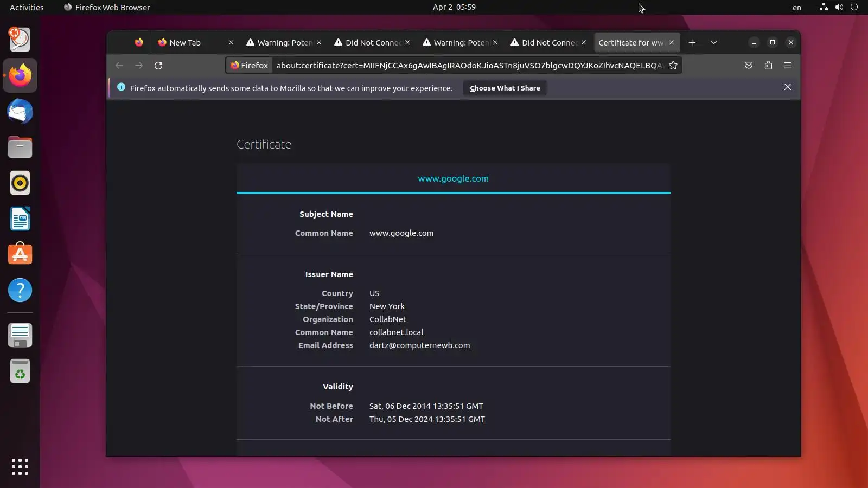Open the Help app in the dock
Viewport: 868px width, 488px height.
[20, 290]
